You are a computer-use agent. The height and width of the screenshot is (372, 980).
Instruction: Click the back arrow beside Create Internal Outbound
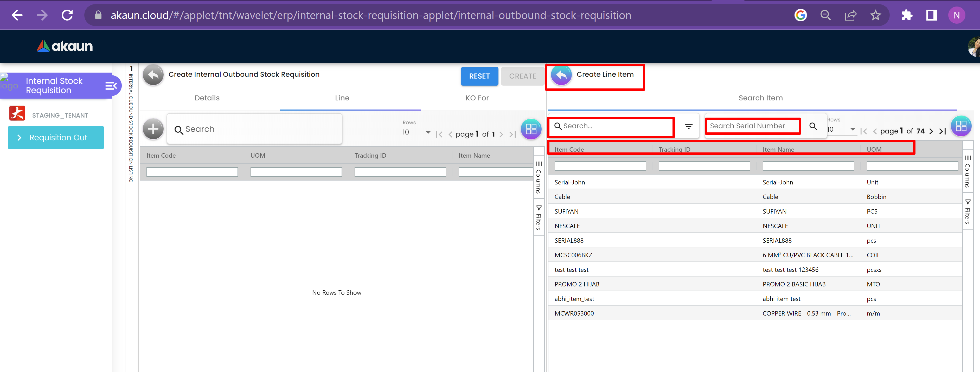(x=153, y=75)
